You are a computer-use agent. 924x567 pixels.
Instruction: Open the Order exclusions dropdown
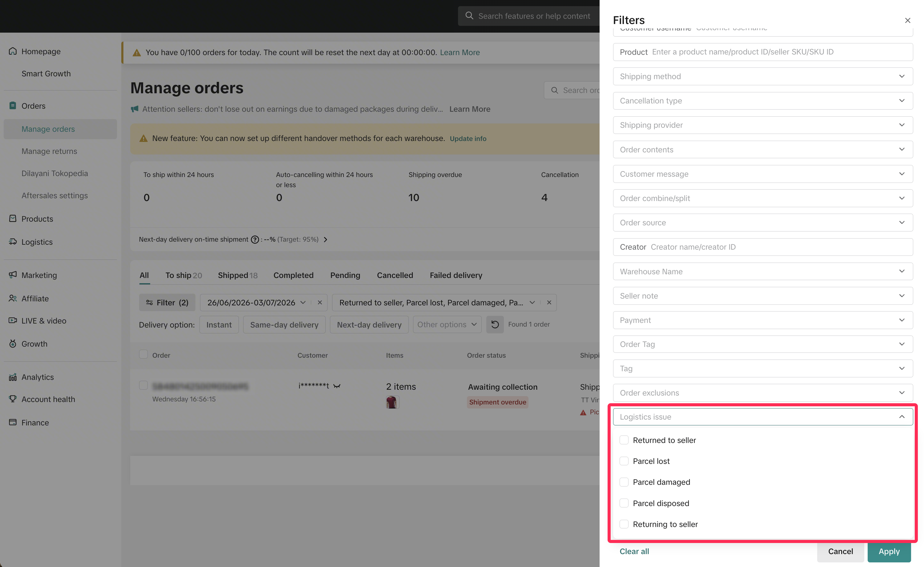click(763, 393)
